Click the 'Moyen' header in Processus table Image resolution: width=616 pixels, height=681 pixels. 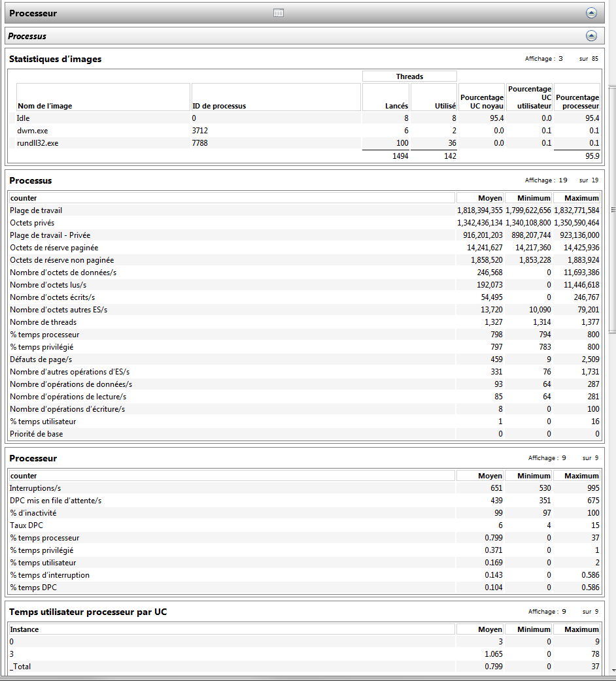pyautogui.click(x=479, y=198)
